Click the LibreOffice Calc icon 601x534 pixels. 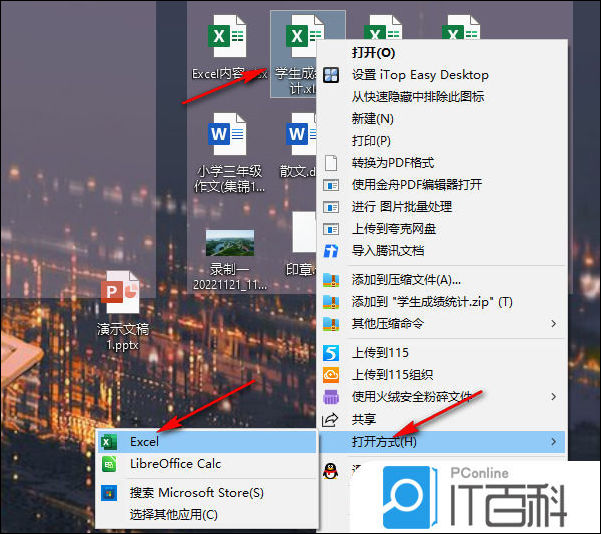tap(109, 464)
